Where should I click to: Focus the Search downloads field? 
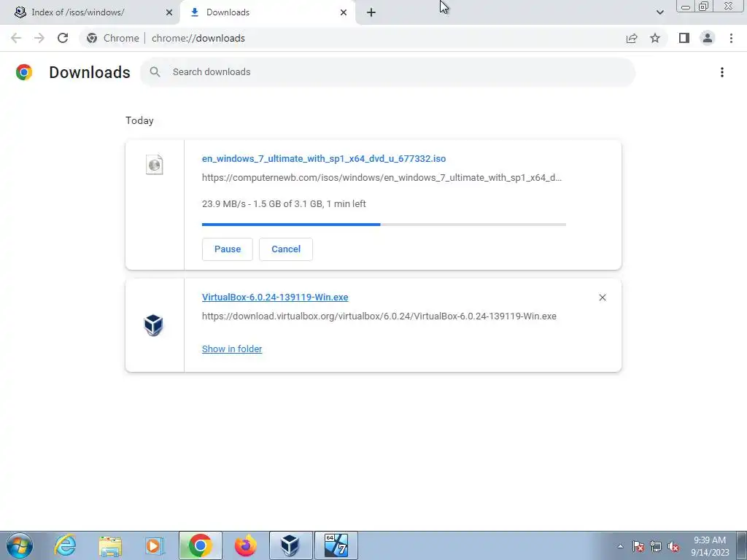[387, 72]
